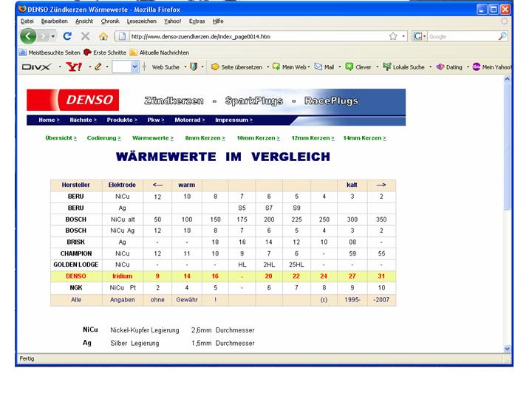532x399 pixels.
Task: Click the Iridium cell in table
Action: pos(123,276)
